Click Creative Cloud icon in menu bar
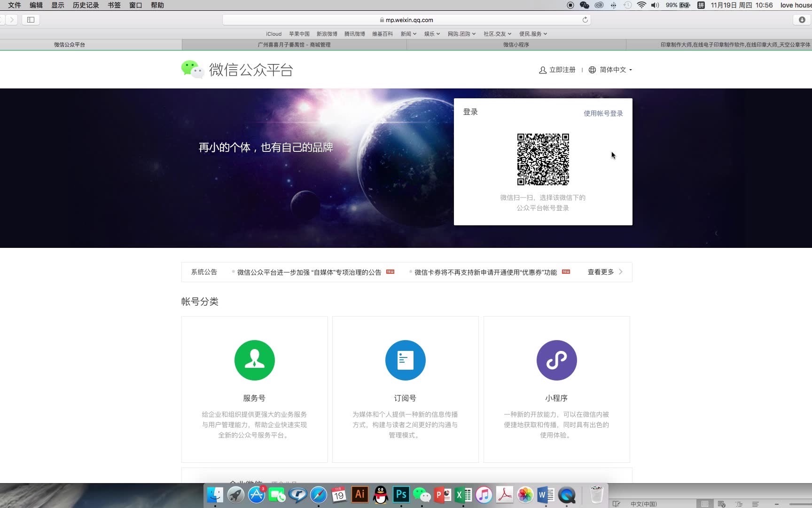 [x=599, y=5]
